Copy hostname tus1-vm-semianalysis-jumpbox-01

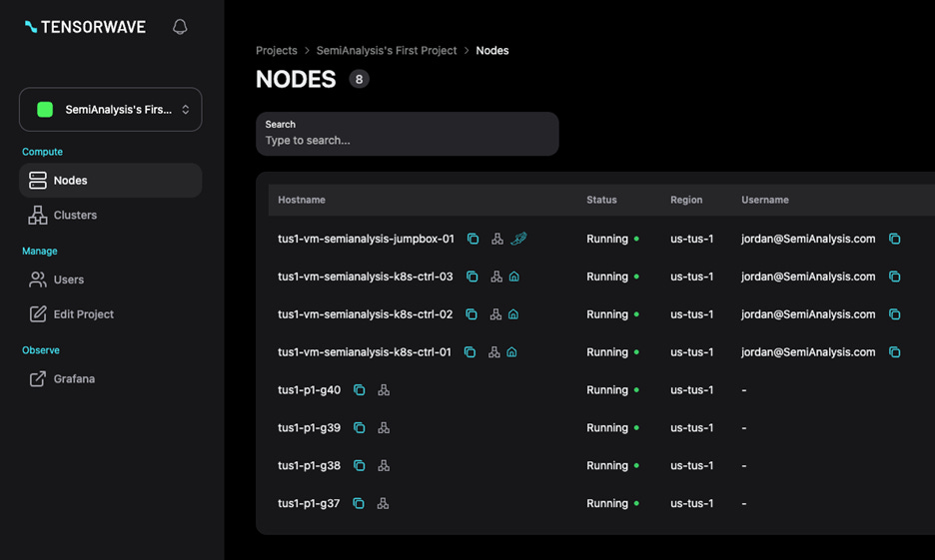click(472, 239)
